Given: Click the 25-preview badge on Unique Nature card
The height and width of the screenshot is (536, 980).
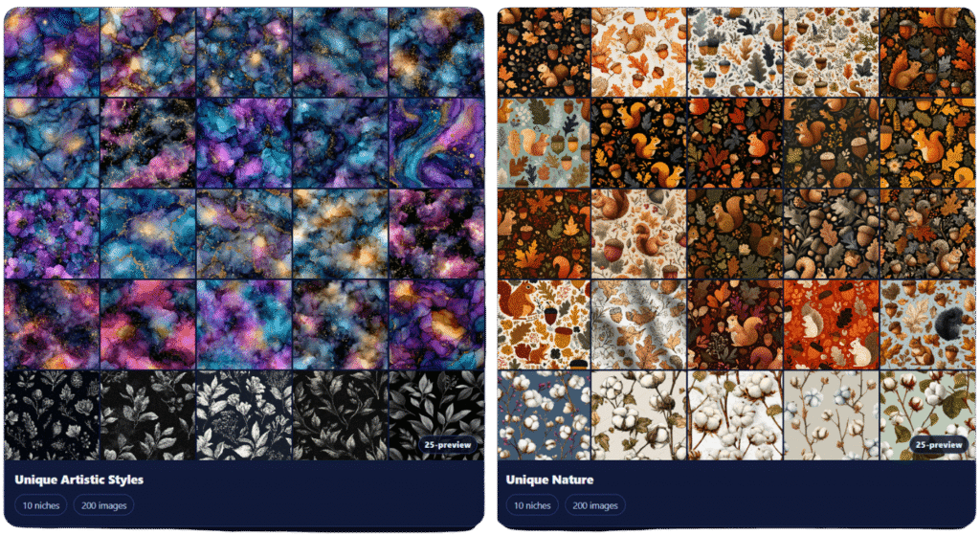Looking at the screenshot, I should click(938, 445).
